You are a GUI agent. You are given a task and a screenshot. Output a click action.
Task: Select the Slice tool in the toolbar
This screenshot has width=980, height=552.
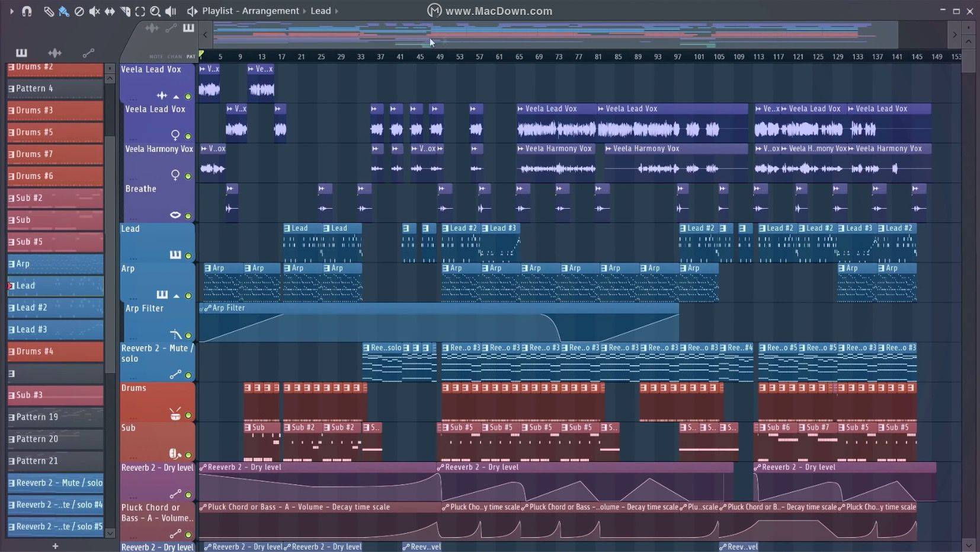[126, 11]
